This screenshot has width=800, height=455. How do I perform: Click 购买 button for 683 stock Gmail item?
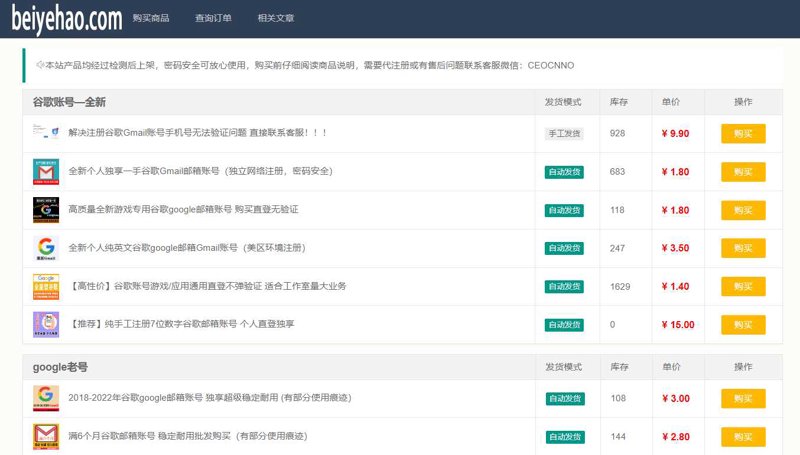pyautogui.click(x=743, y=172)
